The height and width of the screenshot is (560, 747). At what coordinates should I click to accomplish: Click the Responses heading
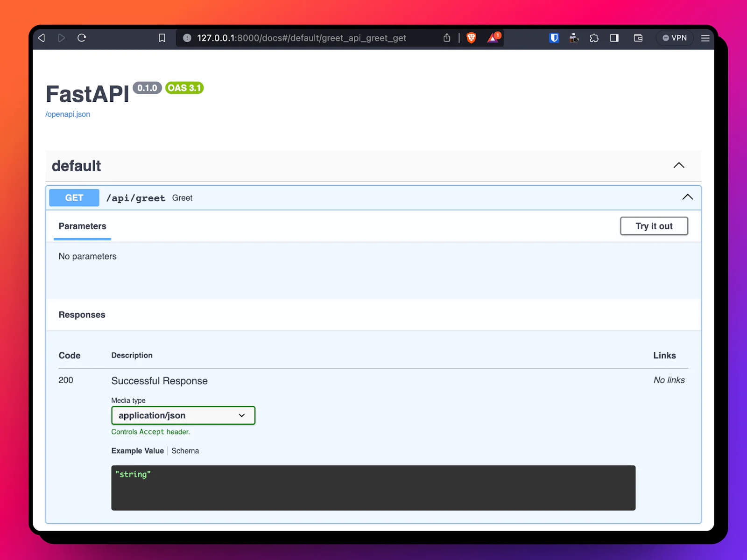coord(82,315)
